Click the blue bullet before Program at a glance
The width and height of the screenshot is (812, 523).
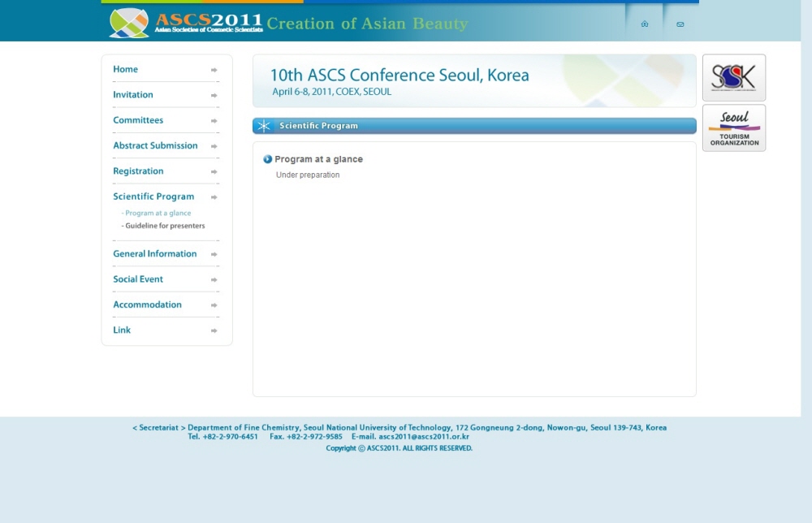tap(268, 159)
